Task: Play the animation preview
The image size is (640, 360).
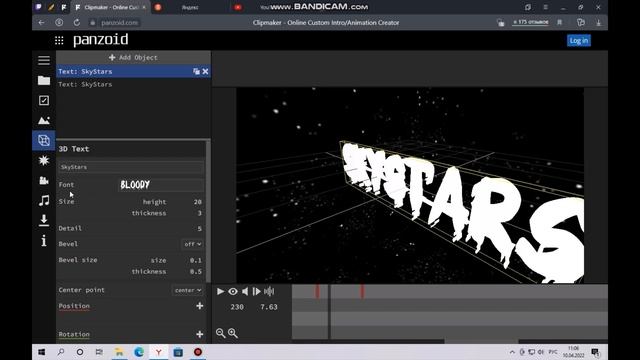Action: 220,291
